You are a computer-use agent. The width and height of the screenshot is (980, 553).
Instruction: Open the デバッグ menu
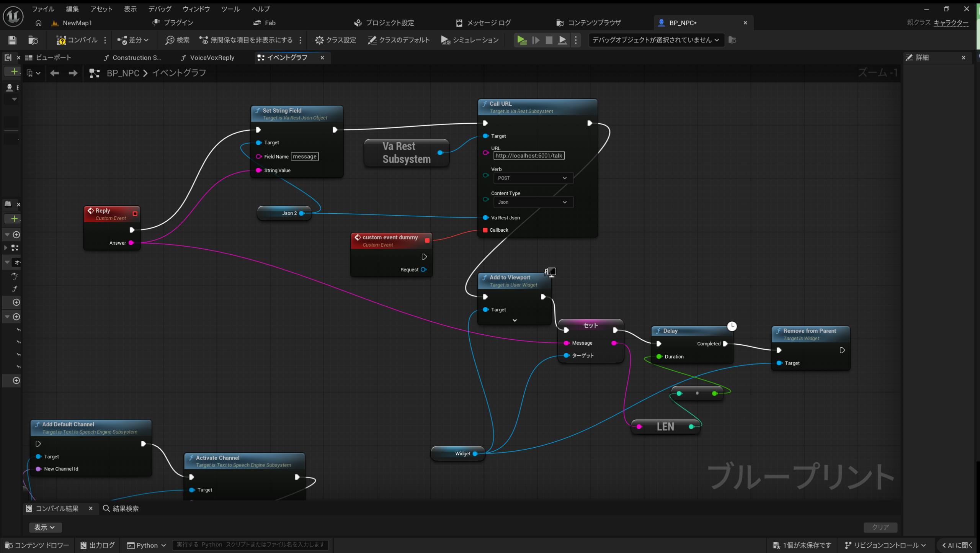coord(160,9)
